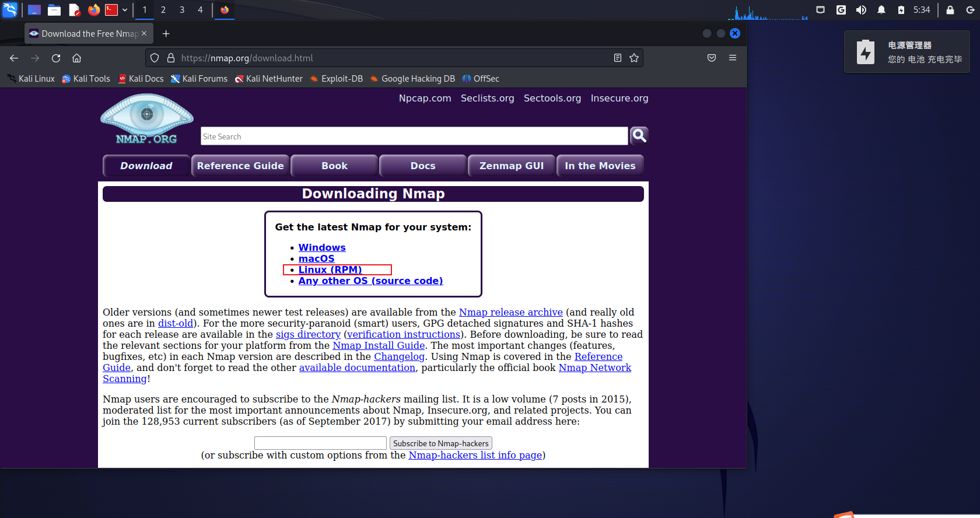
Task: Launch Firefox from the panel launcher
Action: coord(93,10)
